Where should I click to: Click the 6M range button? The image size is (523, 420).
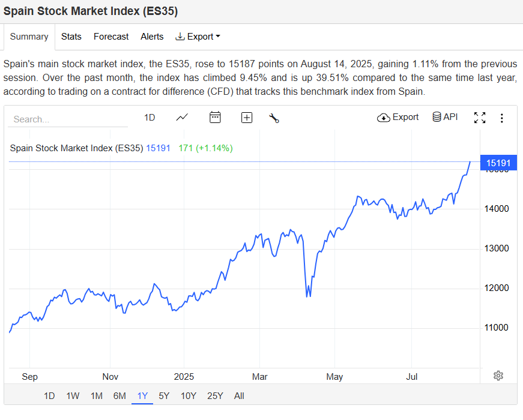[x=119, y=396]
